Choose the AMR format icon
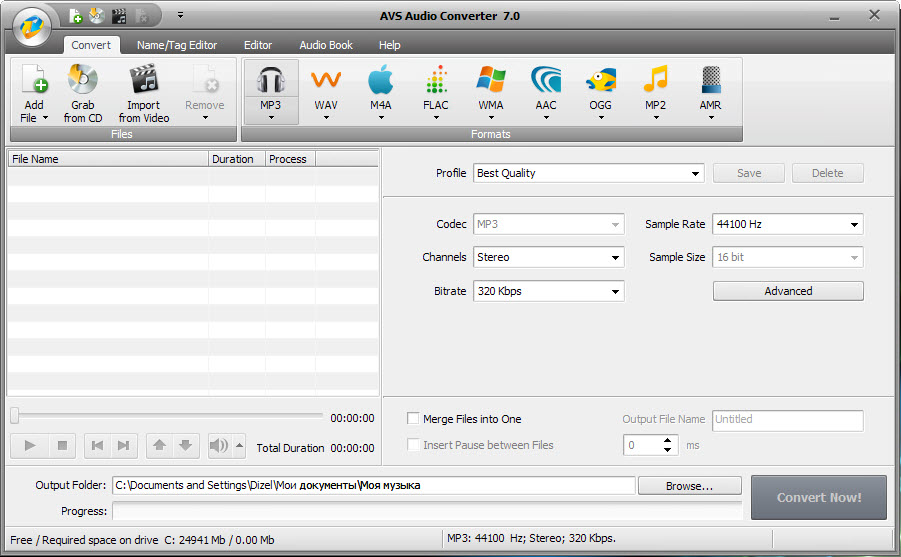Screen dimensions: 901x557 pyautogui.click(x=710, y=82)
